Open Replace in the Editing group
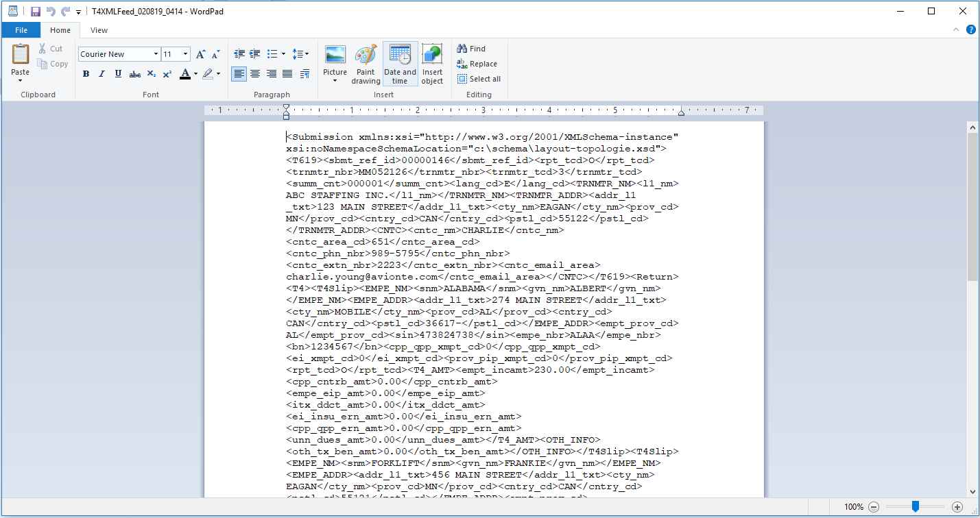980x518 pixels. coord(477,64)
